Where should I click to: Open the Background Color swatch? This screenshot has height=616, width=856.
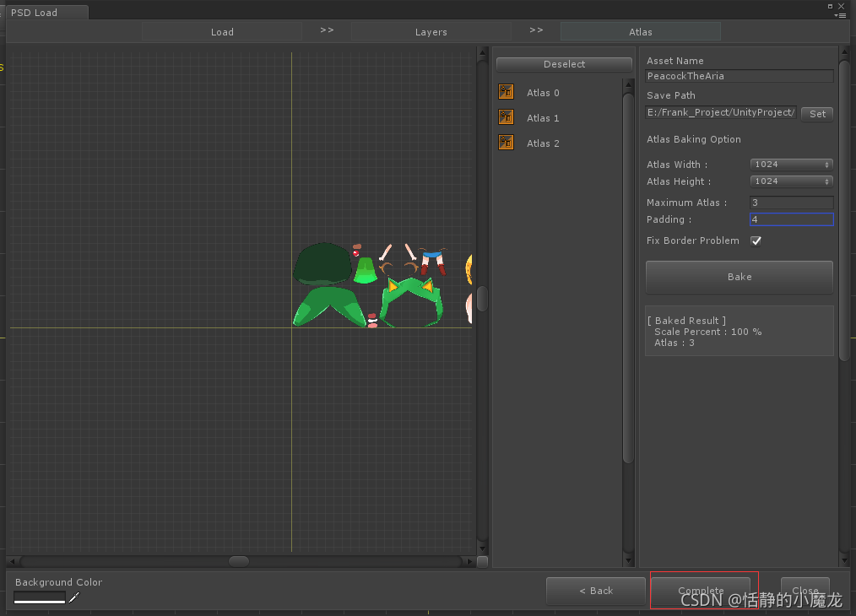click(x=40, y=597)
